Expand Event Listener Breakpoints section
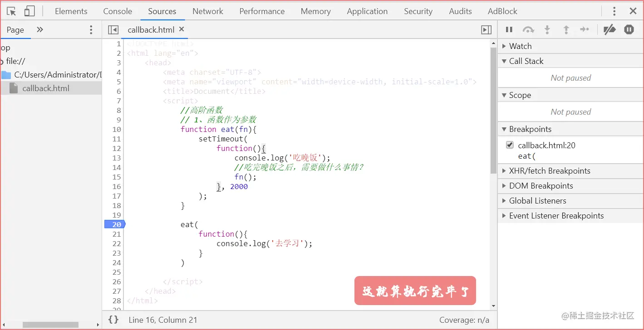The width and height of the screenshot is (644, 330). click(570, 216)
